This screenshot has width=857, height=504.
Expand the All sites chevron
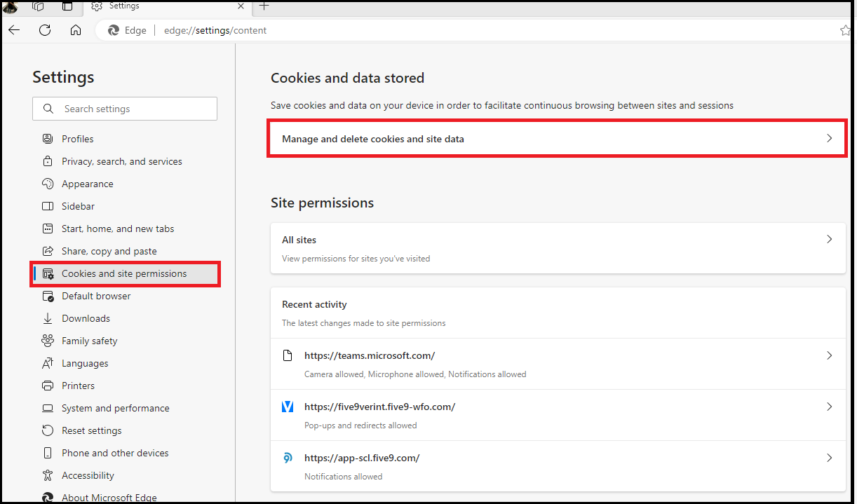click(x=829, y=239)
